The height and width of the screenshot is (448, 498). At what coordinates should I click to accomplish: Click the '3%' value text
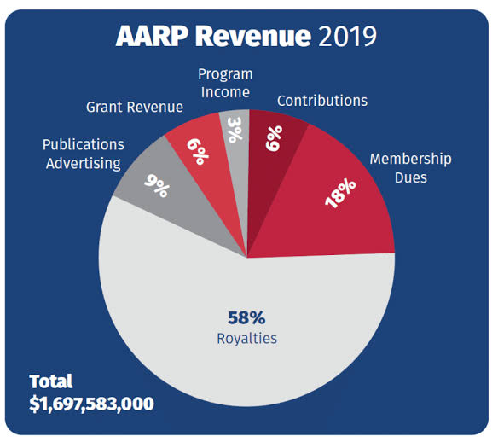pos(235,130)
